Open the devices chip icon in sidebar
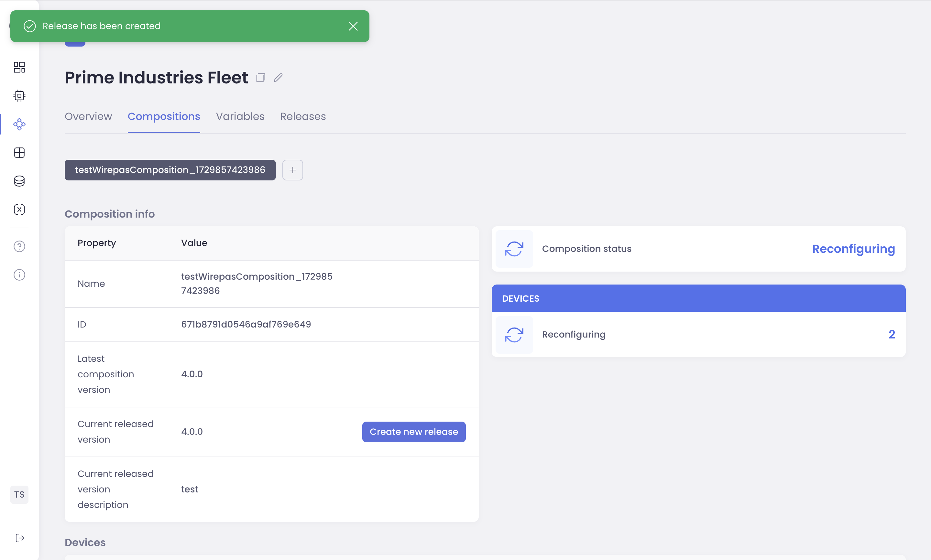Screen dimensions: 931x560 point(19,95)
